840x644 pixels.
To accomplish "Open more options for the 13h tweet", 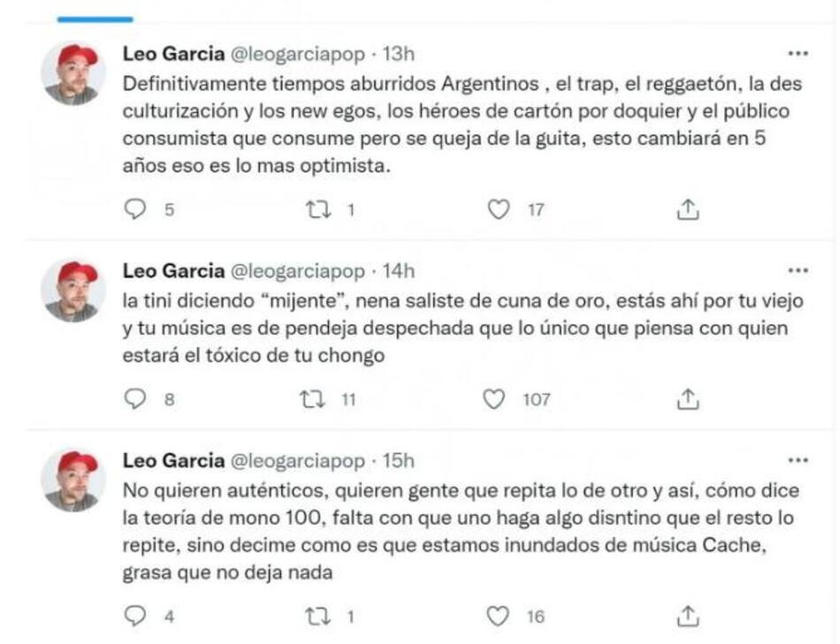I will coord(798,54).
